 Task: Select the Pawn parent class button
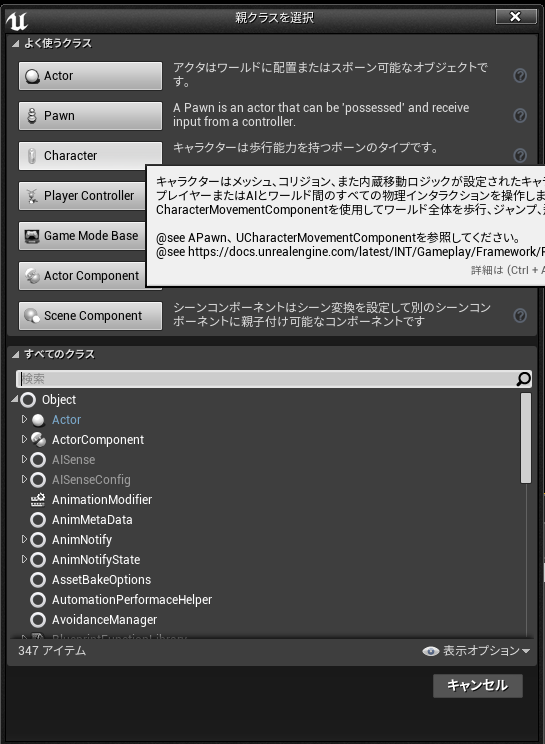point(90,115)
